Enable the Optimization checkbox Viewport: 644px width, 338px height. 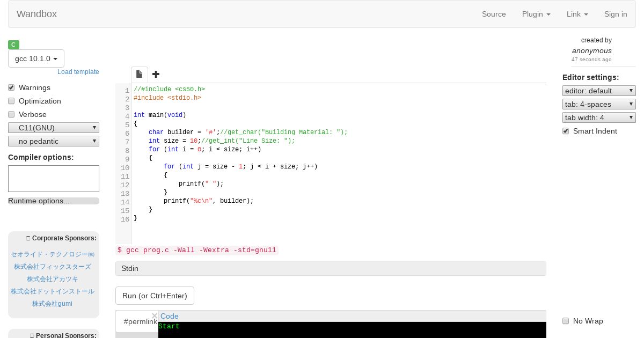point(11,101)
